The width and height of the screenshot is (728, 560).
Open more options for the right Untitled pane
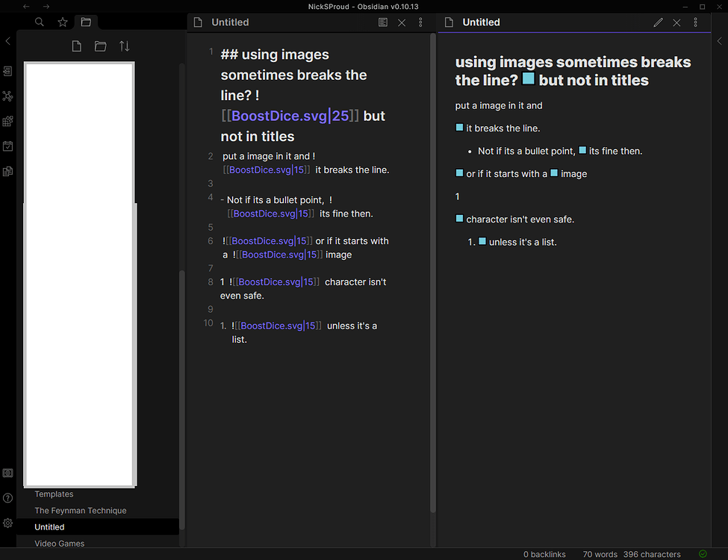click(695, 22)
